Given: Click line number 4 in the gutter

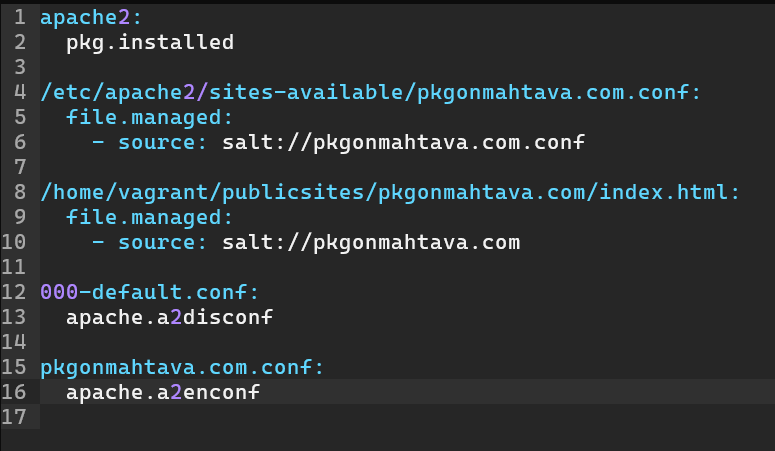Looking at the screenshot, I should pos(19,92).
